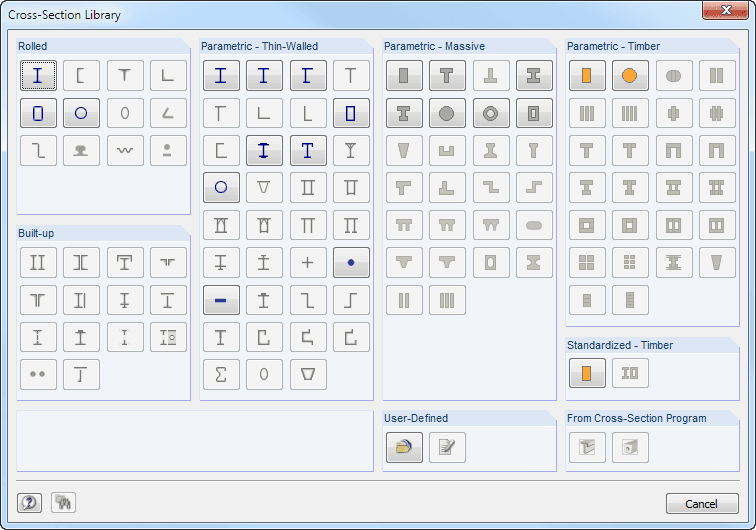Pick the thin-walled Sigma section
The image size is (756, 530).
[x=221, y=374]
